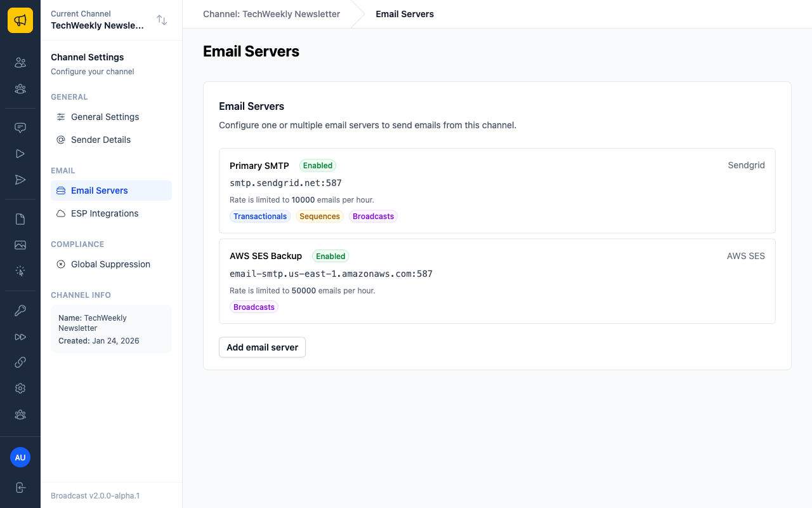This screenshot has width=812, height=508.
Task: Click the cloud icon beside ESP Integrations
Action: 61,213
